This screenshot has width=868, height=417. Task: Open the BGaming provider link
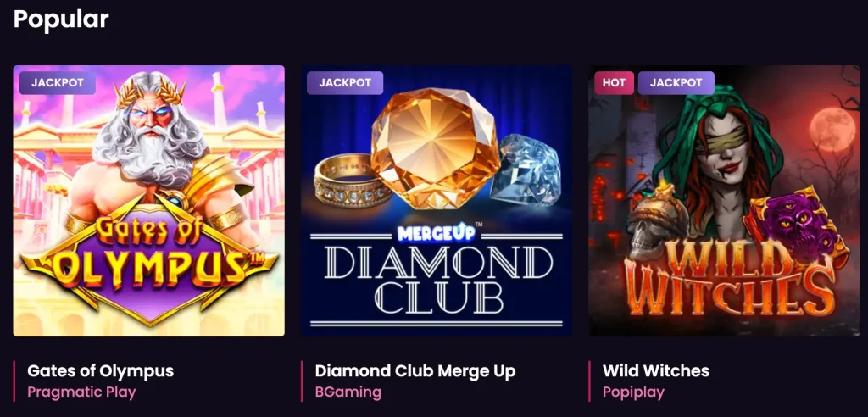pyautogui.click(x=348, y=392)
